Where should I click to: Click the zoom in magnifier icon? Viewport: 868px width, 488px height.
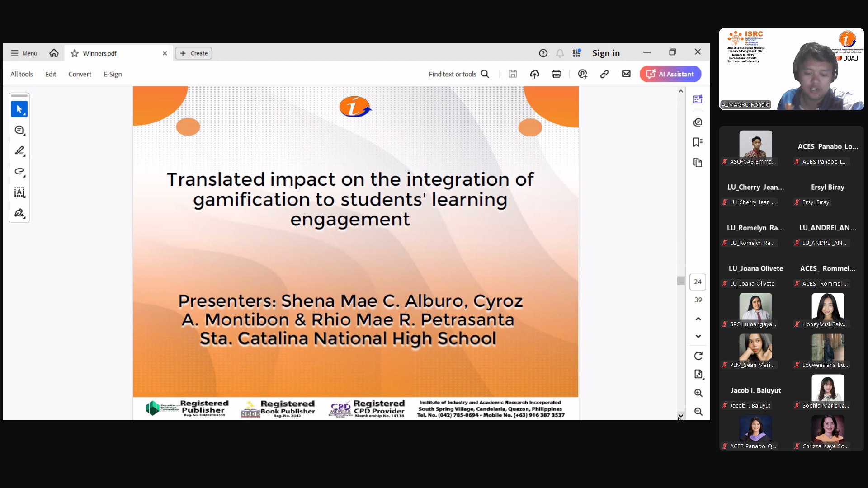pyautogui.click(x=698, y=393)
